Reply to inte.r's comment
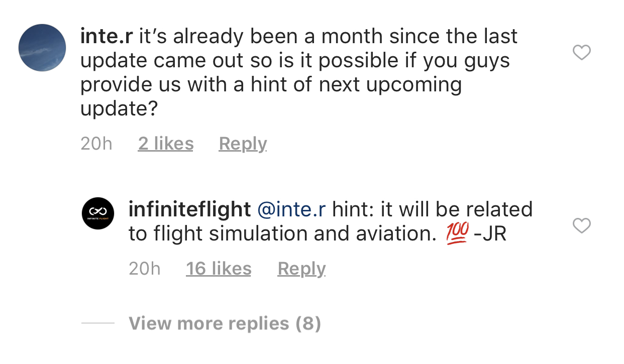The width and height of the screenshot is (624, 364). pos(243,144)
